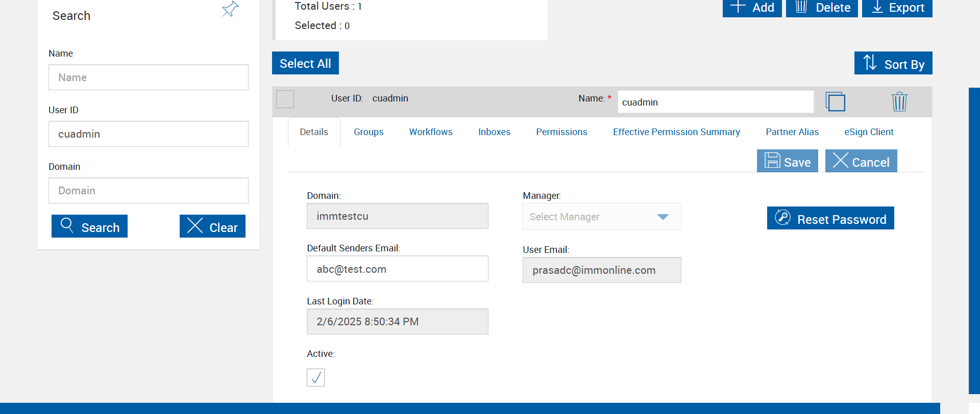Click the Last Login Date field
This screenshot has width=980, height=414.
[x=398, y=322]
